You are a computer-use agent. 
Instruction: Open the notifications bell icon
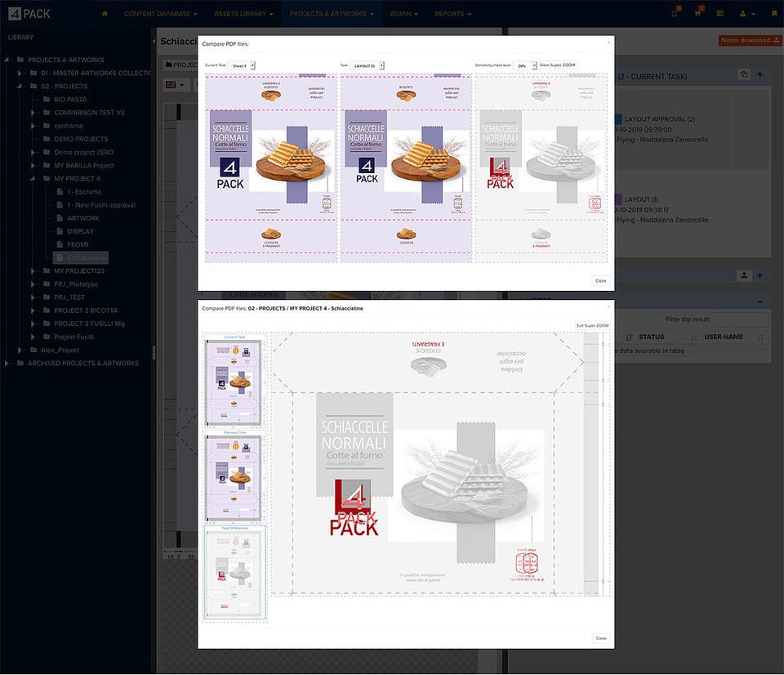675,13
